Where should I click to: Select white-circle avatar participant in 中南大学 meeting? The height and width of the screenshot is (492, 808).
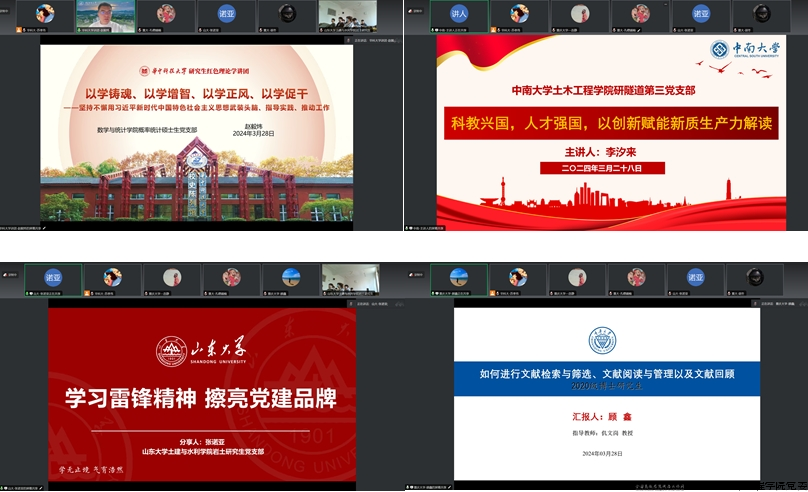[x=580, y=16]
